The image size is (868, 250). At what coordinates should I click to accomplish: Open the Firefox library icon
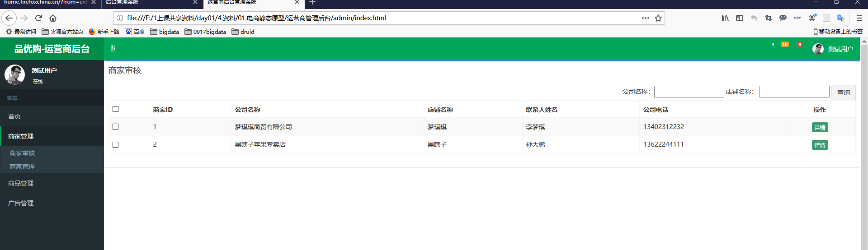coord(725,18)
